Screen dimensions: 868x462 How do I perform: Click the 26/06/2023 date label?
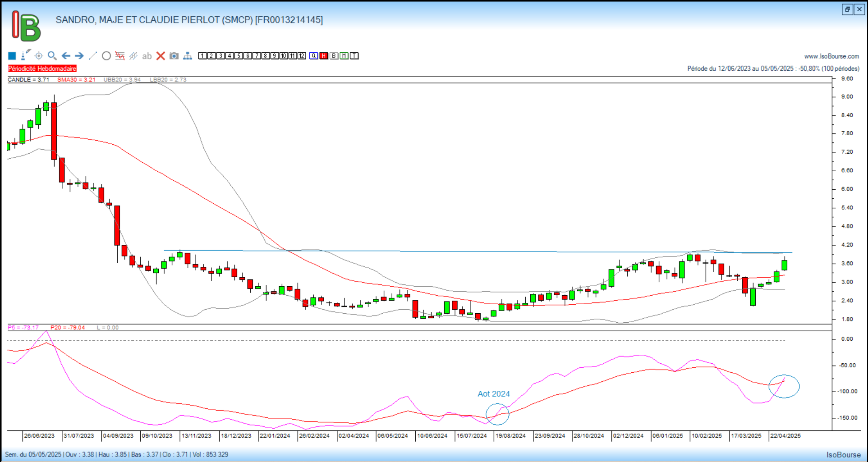[x=39, y=436]
